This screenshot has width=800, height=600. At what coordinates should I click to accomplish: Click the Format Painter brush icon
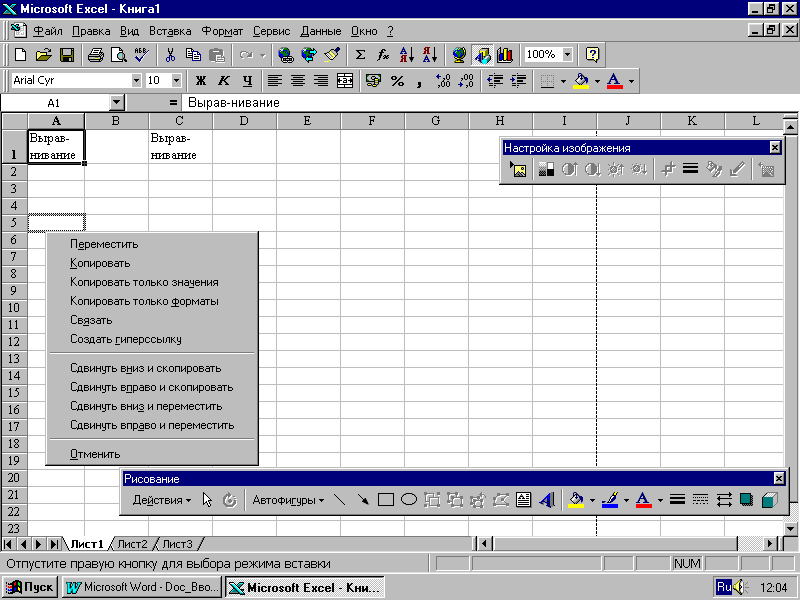pos(332,55)
